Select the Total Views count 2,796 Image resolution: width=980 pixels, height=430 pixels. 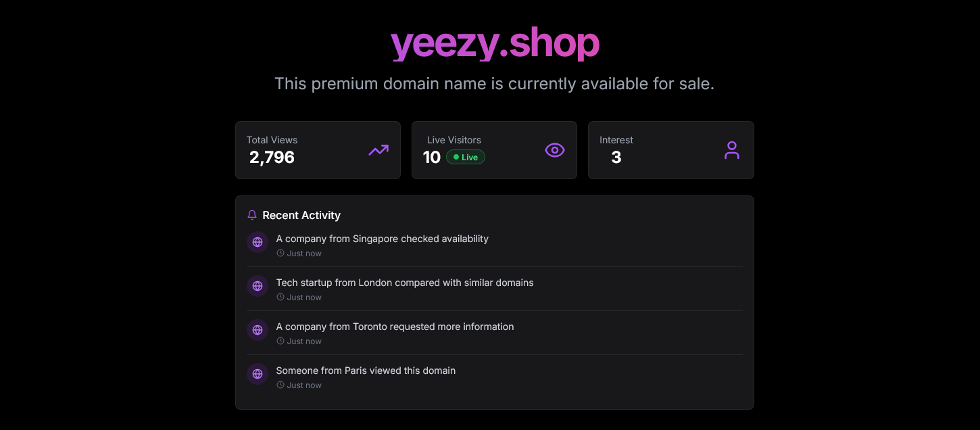tap(272, 158)
